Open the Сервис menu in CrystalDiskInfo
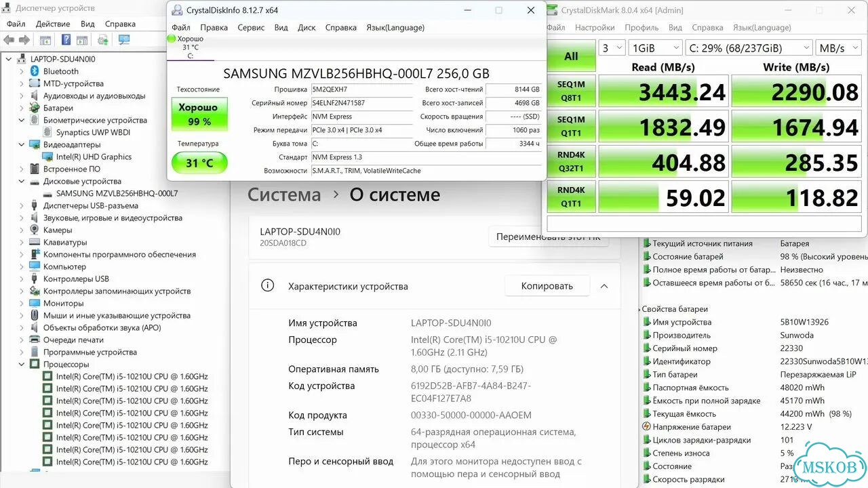Screen dimensions: 868x488 click(x=251, y=28)
